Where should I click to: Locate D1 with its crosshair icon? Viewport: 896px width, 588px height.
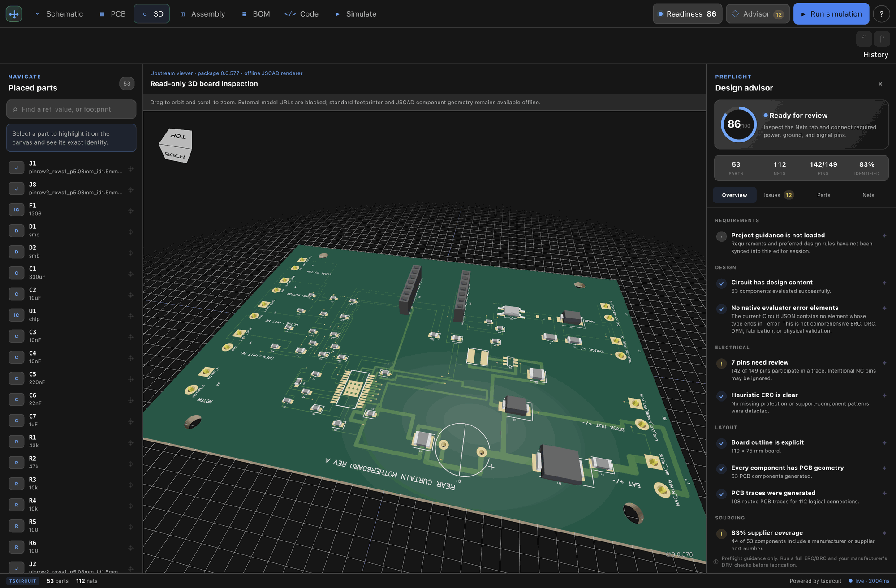pos(130,232)
